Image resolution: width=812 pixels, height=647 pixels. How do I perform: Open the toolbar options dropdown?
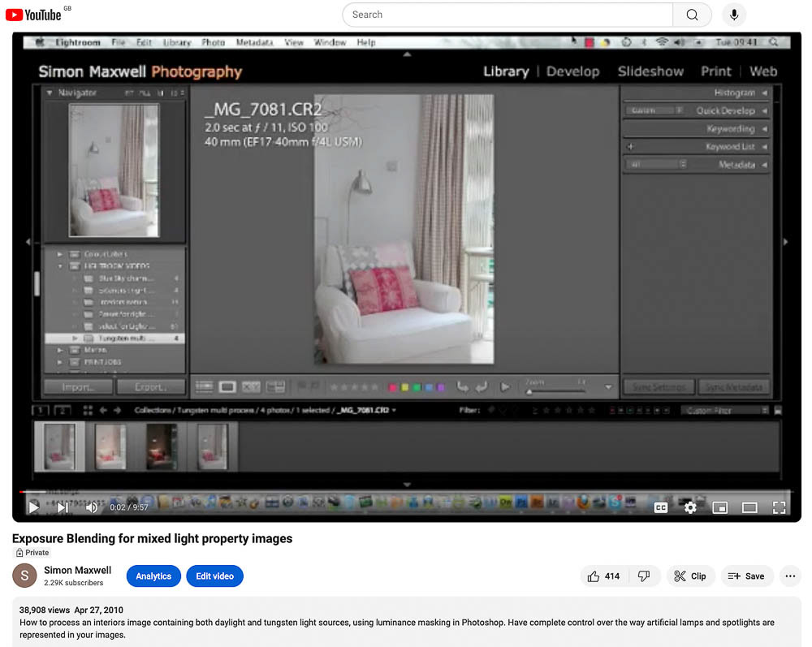coord(608,387)
